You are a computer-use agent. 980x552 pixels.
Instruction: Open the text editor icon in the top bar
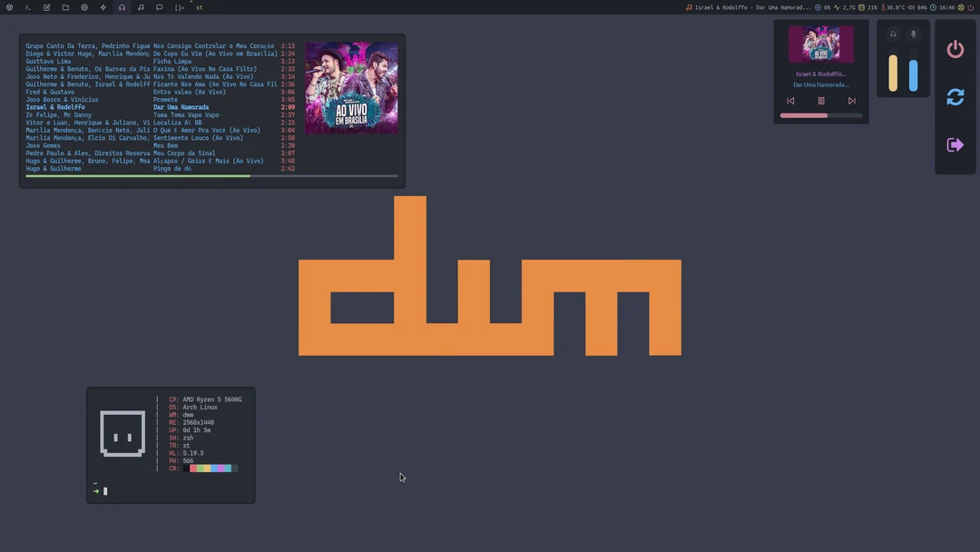coord(46,7)
